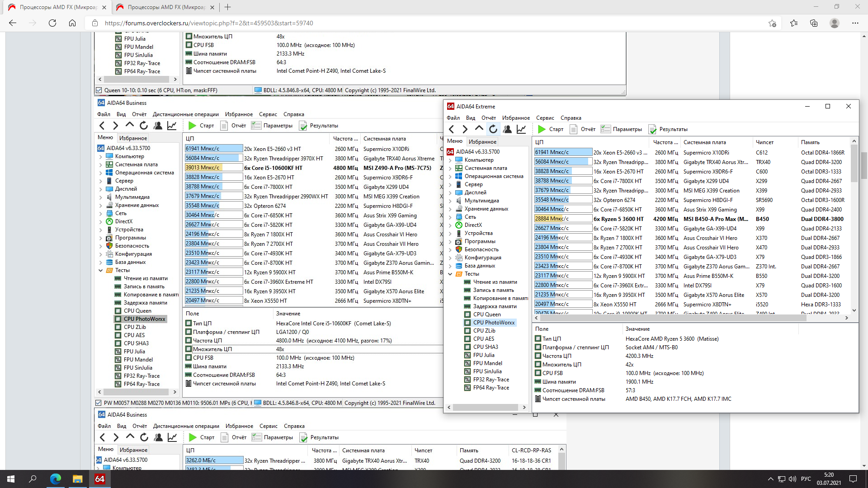Click AIDA64 icon in Windows taskbar
This screenshot has width=868, height=488.
click(99, 479)
